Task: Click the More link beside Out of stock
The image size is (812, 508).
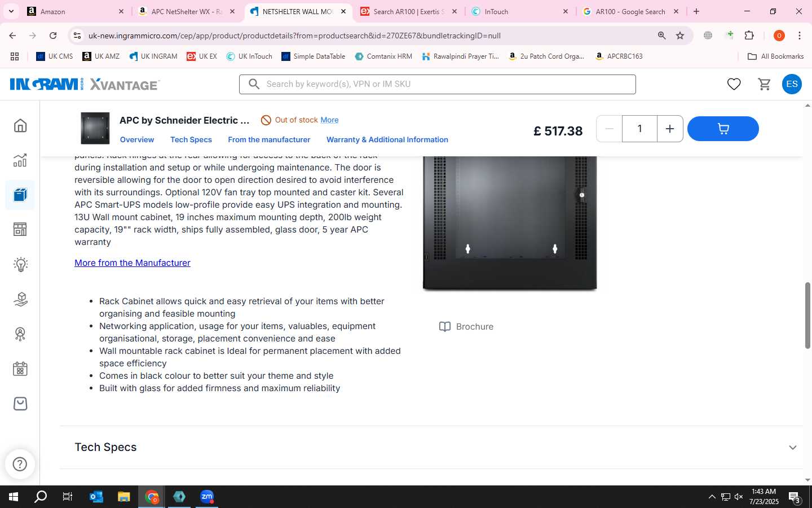Action: tap(329, 120)
